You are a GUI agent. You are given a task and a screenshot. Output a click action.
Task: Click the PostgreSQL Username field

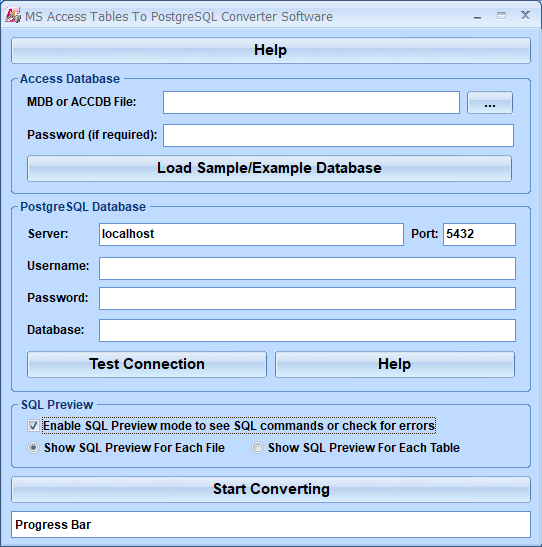pos(307,268)
